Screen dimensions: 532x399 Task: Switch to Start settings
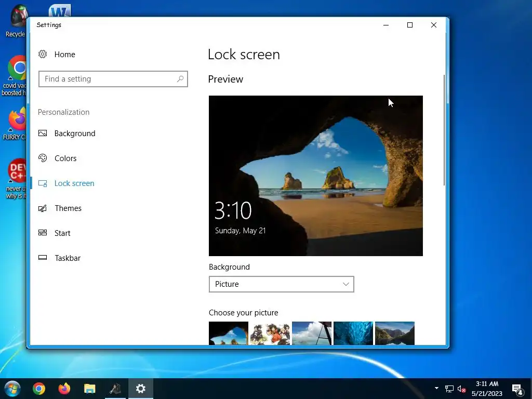(62, 233)
